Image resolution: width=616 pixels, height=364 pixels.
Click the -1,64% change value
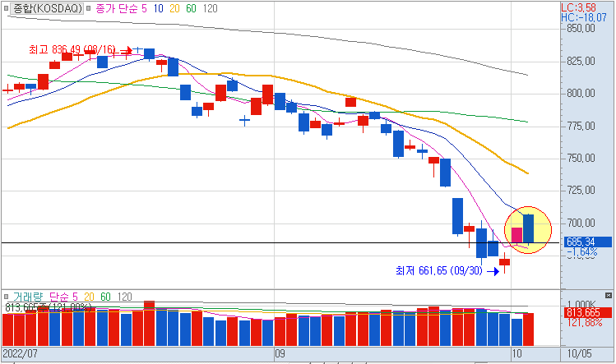click(x=582, y=251)
